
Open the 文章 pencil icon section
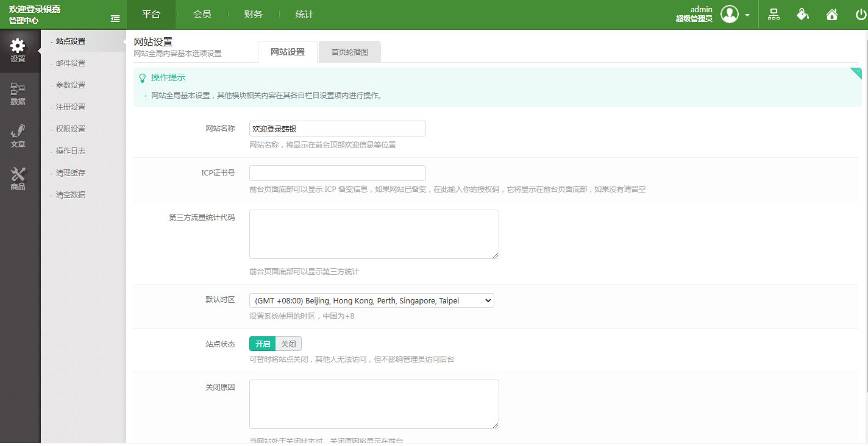18,136
